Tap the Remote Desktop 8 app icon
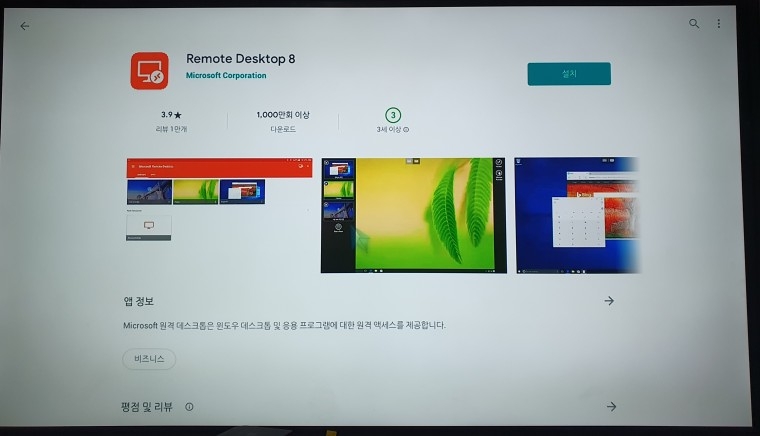 tap(149, 71)
